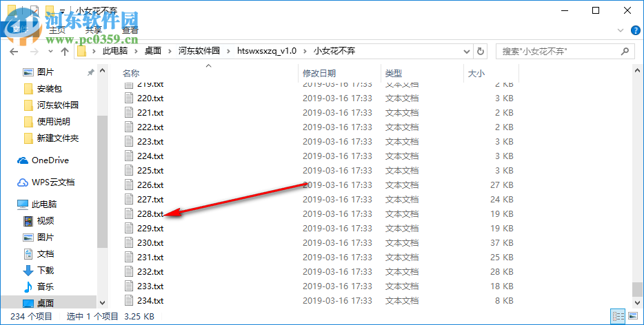This screenshot has height=325, width=644.
Task: Select 河东软件园 in the address breadcrumb
Action: coord(199,51)
